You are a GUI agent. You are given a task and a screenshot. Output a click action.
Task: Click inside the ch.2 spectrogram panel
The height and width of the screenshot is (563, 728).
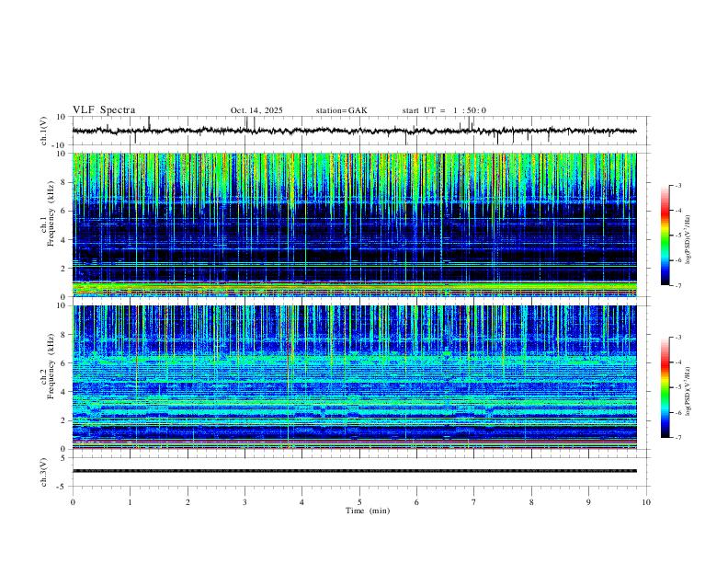[354, 377]
